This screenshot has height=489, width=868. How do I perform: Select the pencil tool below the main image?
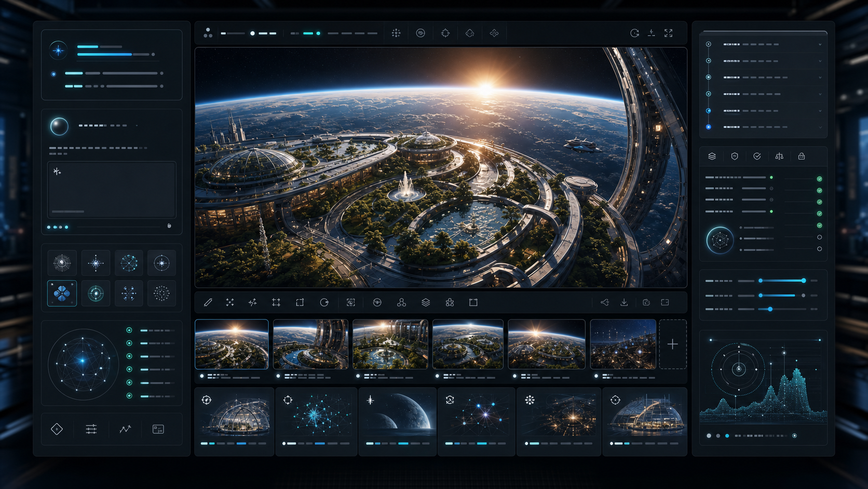[208, 302]
